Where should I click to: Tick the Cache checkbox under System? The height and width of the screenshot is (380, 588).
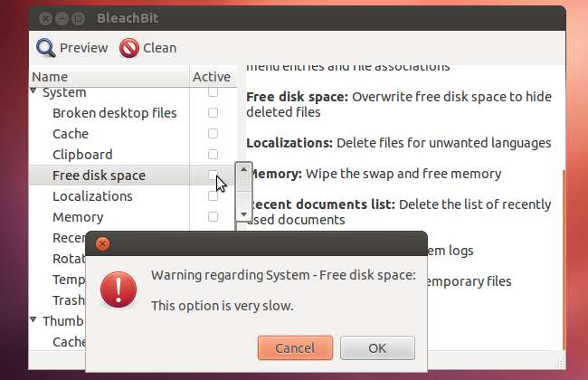pyautogui.click(x=213, y=134)
